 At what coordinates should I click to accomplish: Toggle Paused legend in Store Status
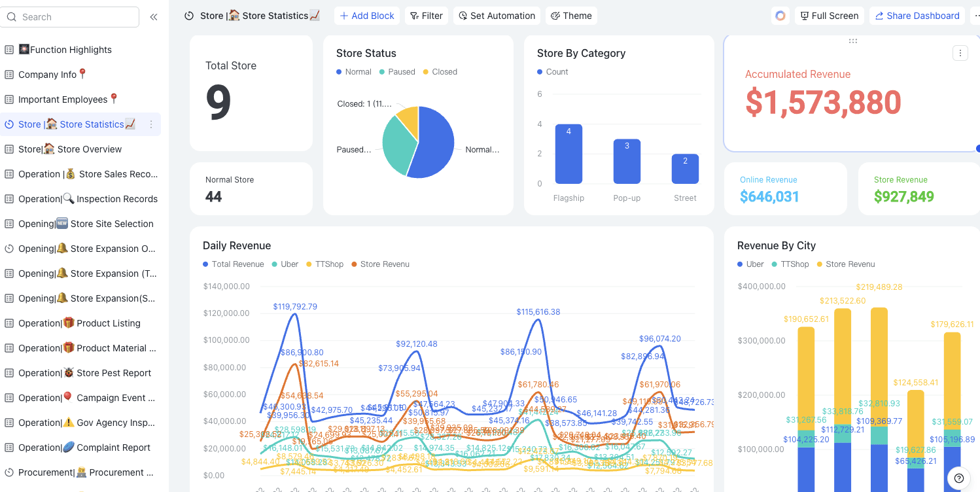[x=397, y=72]
